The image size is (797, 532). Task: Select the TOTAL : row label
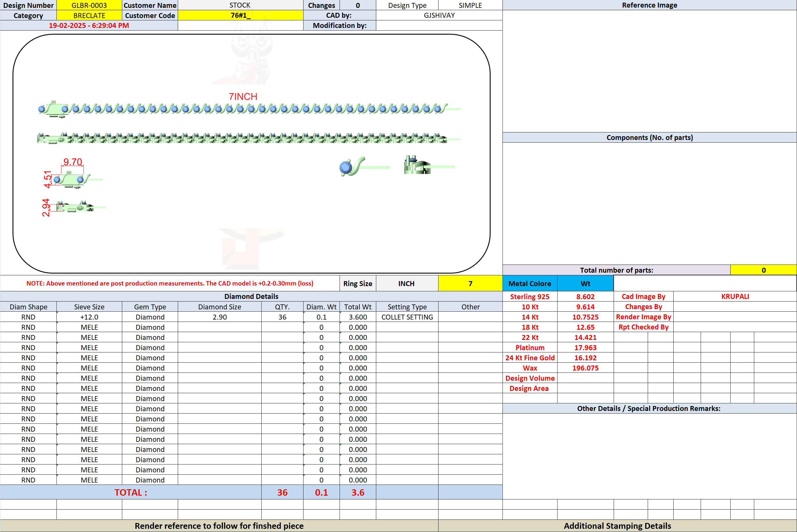point(131,492)
